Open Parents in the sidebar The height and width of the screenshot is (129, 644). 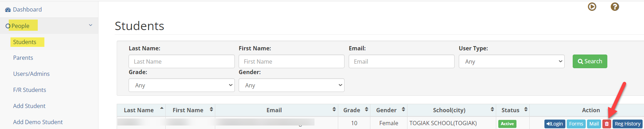23,58
